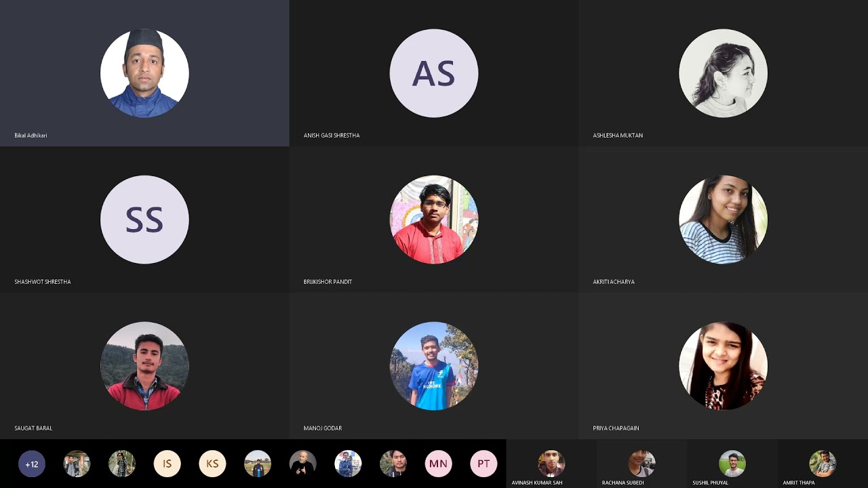Select the KS initials avatar
The width and height of the screenshot is (868, 488).
[x=212, y=464]
